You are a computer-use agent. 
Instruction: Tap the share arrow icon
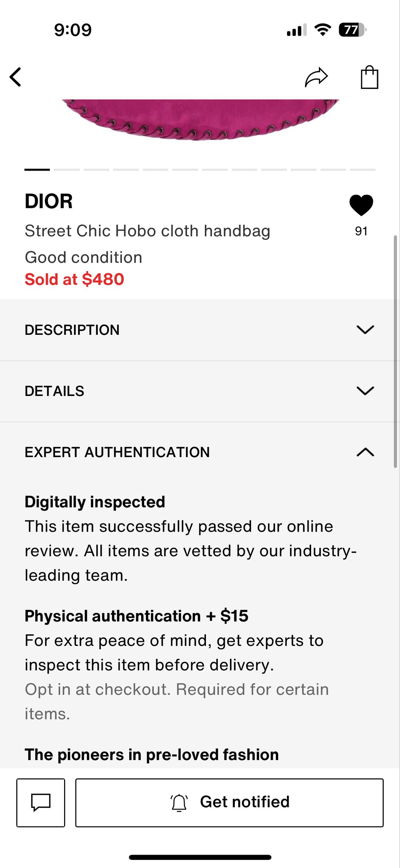tap(316, 77)
